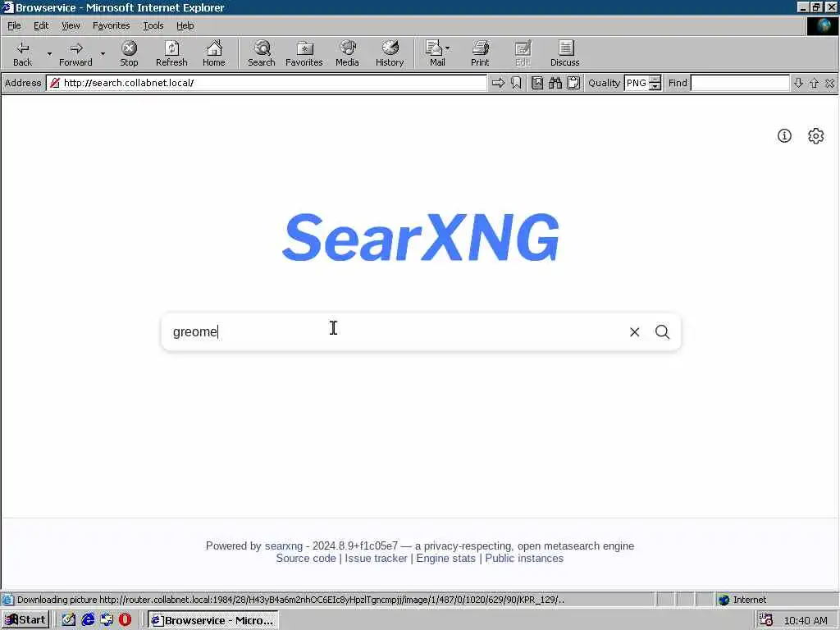Select Browservice taskbar window button
The image size is (840, 630).
(x=212, y=620)
